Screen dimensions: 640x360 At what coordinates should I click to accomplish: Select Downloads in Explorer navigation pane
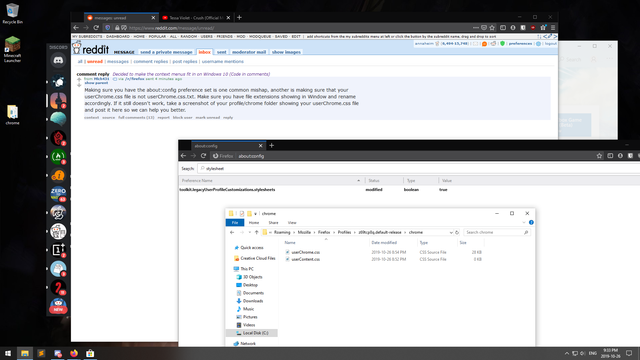pos(253,301)
